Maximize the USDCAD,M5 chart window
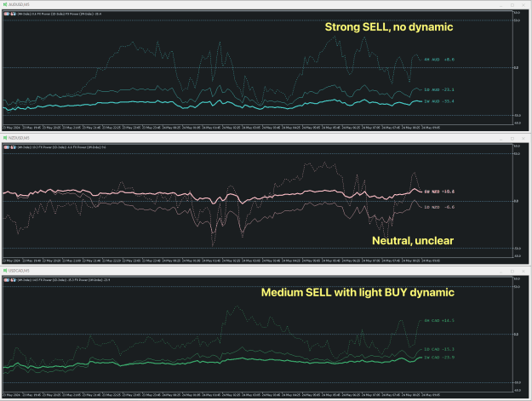 click(x=512, y=272)
